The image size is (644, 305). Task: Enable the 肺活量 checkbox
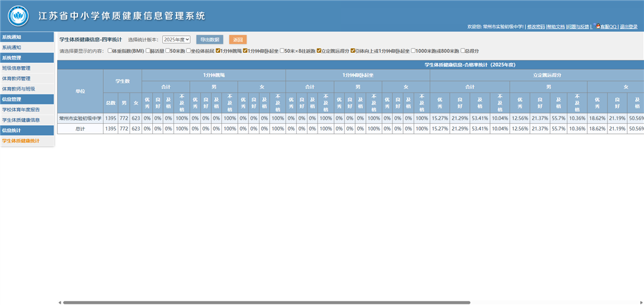point(148,50)
